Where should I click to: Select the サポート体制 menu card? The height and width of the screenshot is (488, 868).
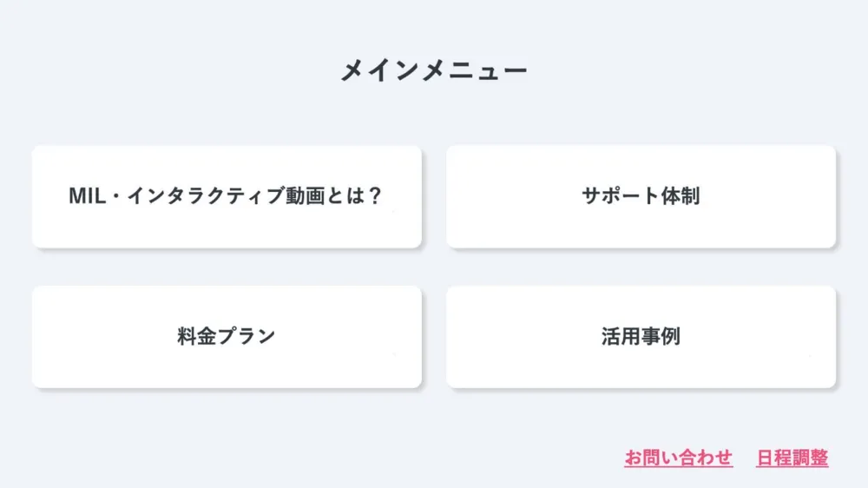pos(641,196)
